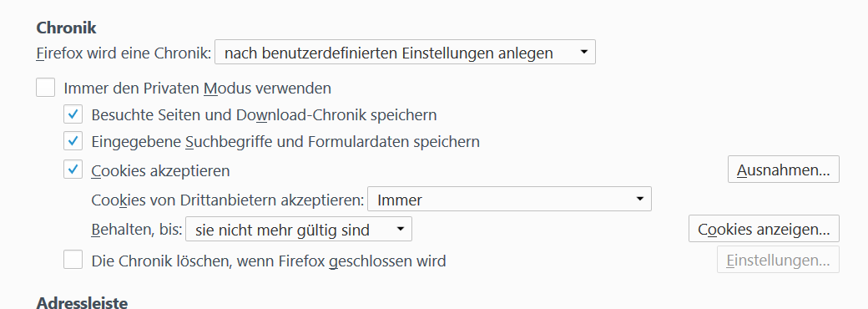Click the label text 'Cookies akzeptieren'
The width and height of the screenshot is (868, 309).
click(x=160, y=170)
